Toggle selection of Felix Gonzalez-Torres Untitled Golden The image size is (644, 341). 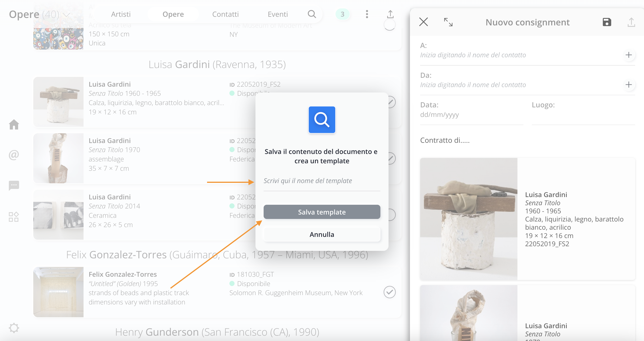[389, 292]
